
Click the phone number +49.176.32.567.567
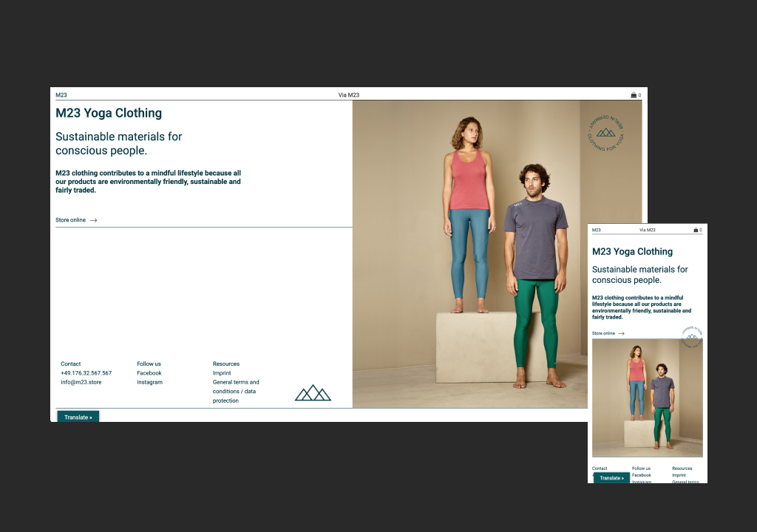(x=86, y=373)
